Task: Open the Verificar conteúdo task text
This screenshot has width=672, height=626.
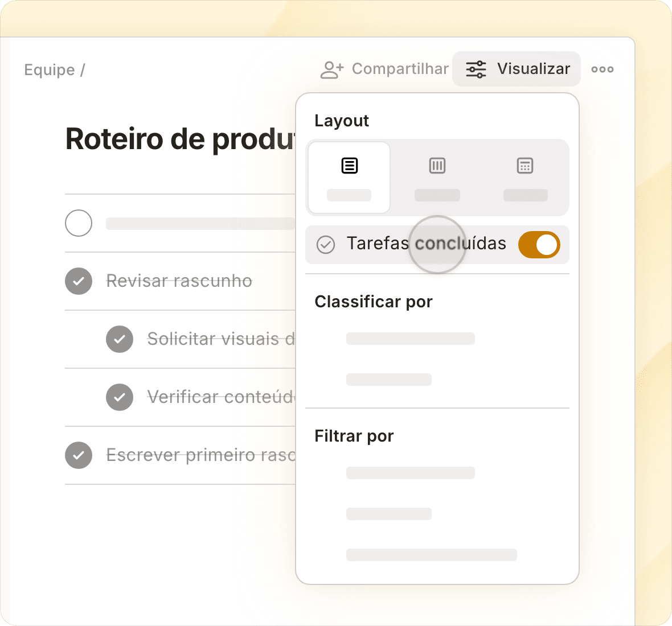Action: [221, 397]
